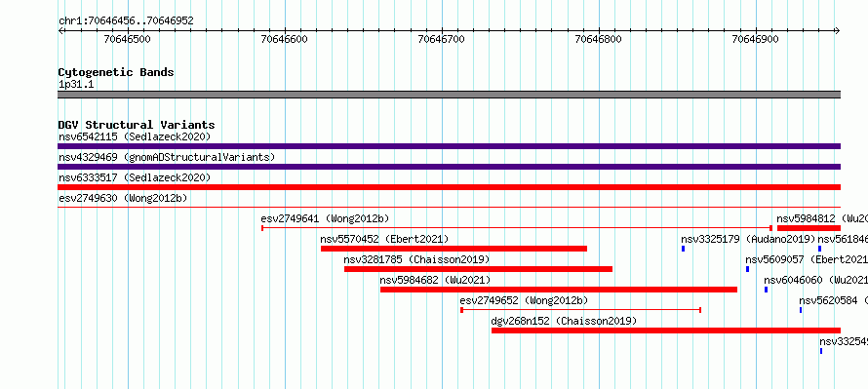Open variant nsv6333517 (Sedlazeck2020) label

[135, 177]
